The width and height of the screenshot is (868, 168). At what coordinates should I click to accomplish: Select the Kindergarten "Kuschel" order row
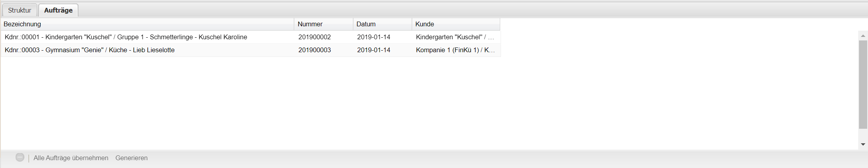coord(126,37)
